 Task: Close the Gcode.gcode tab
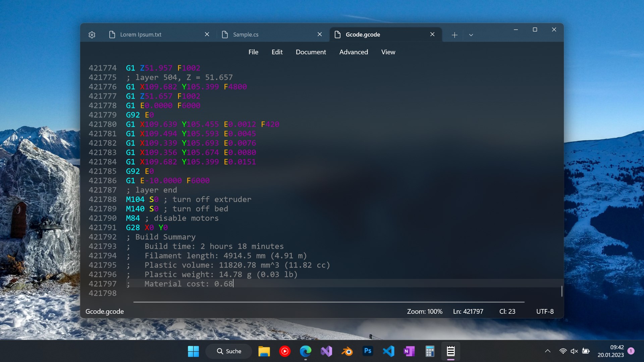pos(432,34)
